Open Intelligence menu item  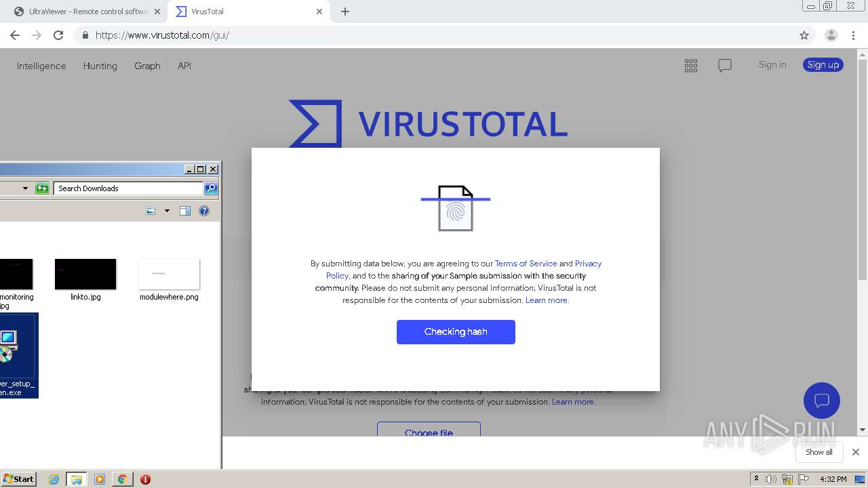point(41,66)
